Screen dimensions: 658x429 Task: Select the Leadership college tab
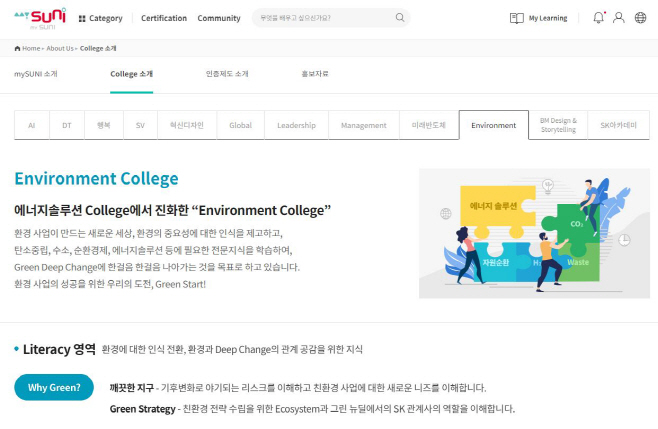click(x=296, y=125)
